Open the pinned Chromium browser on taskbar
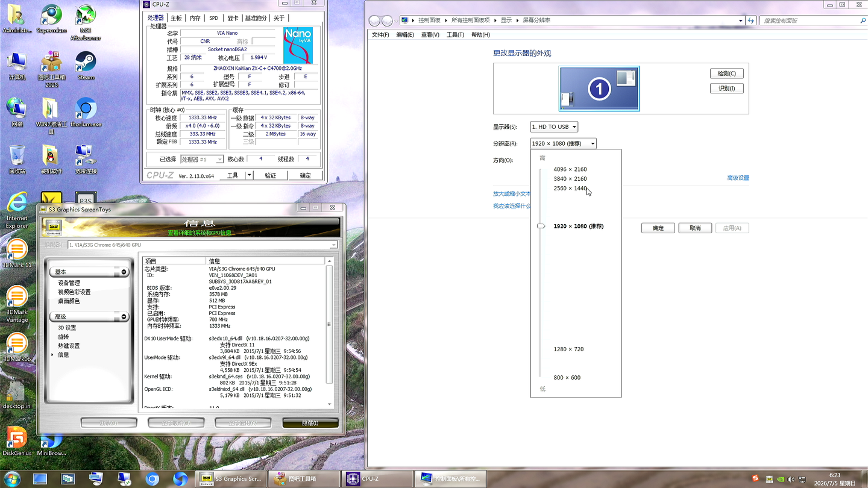The width and height of the screenshot is (868, 488). click(x=153, y=479)
